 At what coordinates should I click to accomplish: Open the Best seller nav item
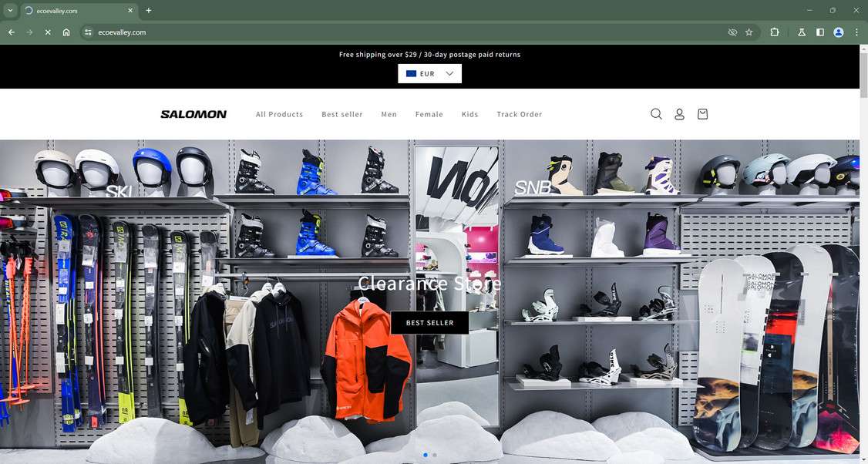click(342, 114)
